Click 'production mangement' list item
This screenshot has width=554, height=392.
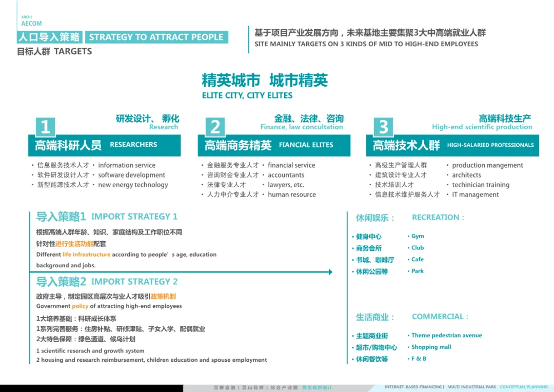click(488, 165)
